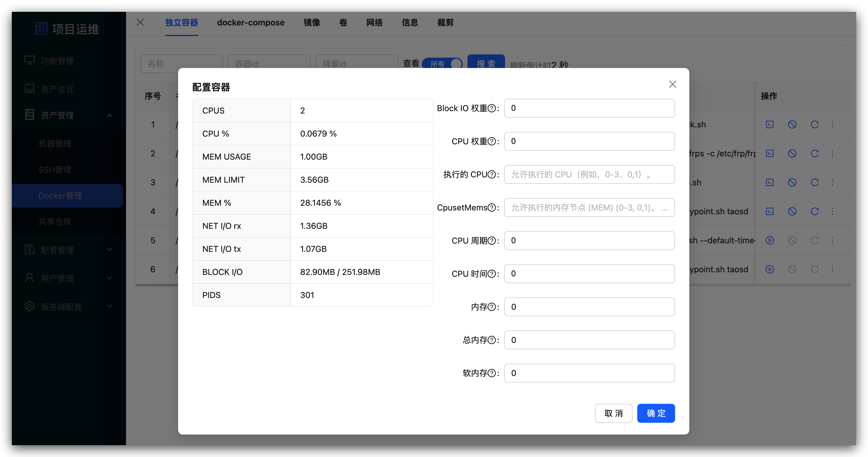The width and height of the screenshot is (868, 457).
Task: Click help icon next to Block IO 权重
Action: [x=492, y=108]
